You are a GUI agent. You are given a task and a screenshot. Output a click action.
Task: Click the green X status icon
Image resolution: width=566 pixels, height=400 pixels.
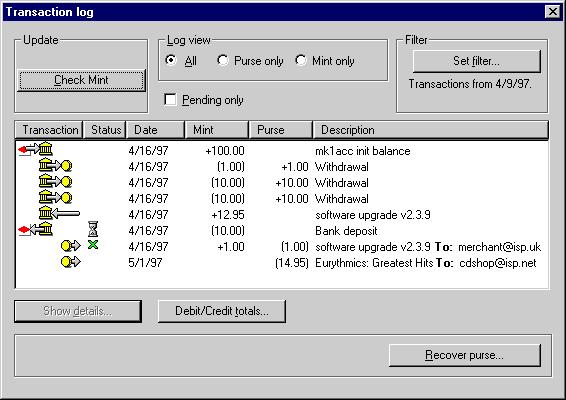tap(93, 245)
